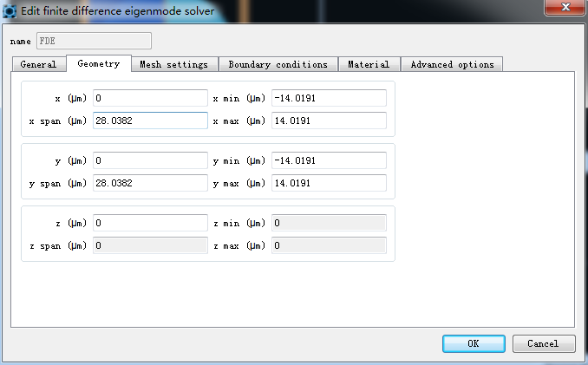
Task: Click the 'Edit finite difference eigenmode solver' title
Action: pyautogui.click(x=118, y=11)
